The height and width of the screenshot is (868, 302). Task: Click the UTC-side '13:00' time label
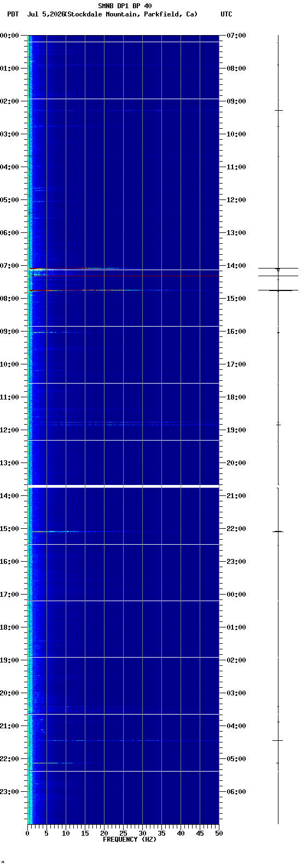[x=236, y=233]
